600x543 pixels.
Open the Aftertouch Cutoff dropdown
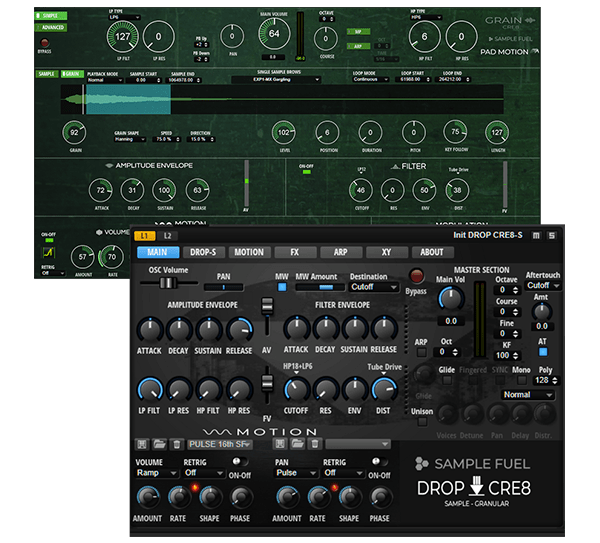pos(543,285)
